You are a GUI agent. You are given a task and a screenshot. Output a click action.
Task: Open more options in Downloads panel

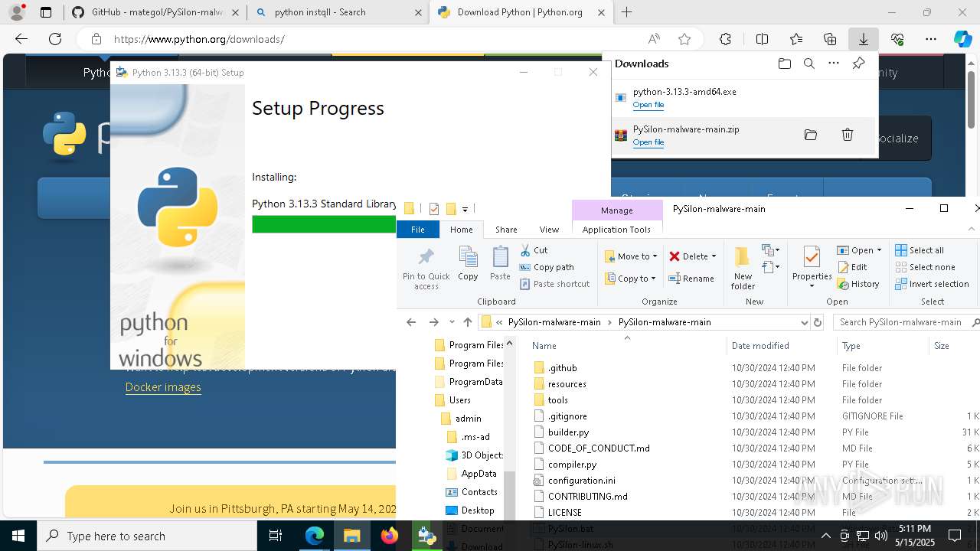834,64
